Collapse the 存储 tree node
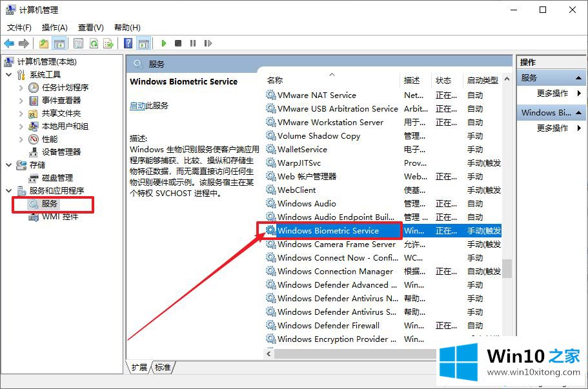The height and width of the screenshot is (389, 588). (9, 165)
